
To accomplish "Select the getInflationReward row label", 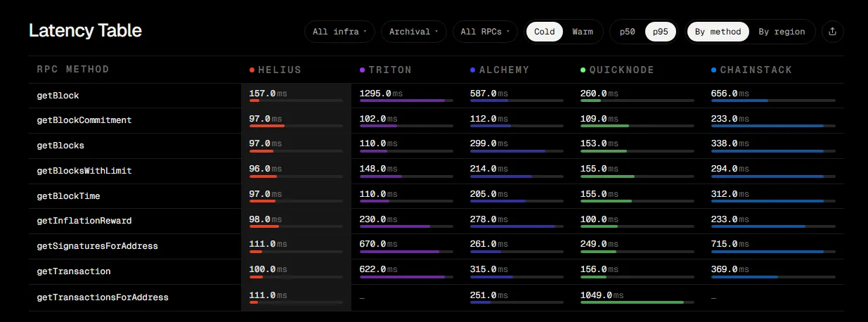I will pos(84,221).
